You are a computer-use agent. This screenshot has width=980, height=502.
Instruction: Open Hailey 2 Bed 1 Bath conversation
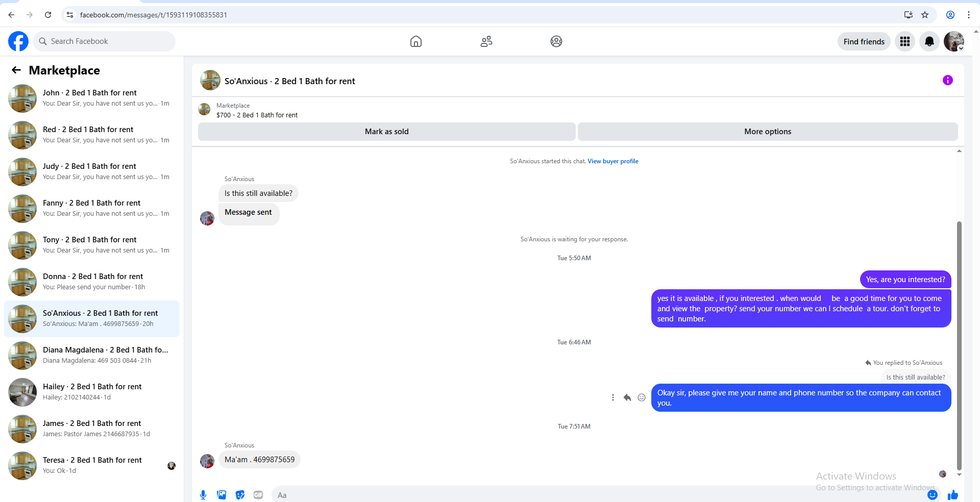(x=92, y=392)
